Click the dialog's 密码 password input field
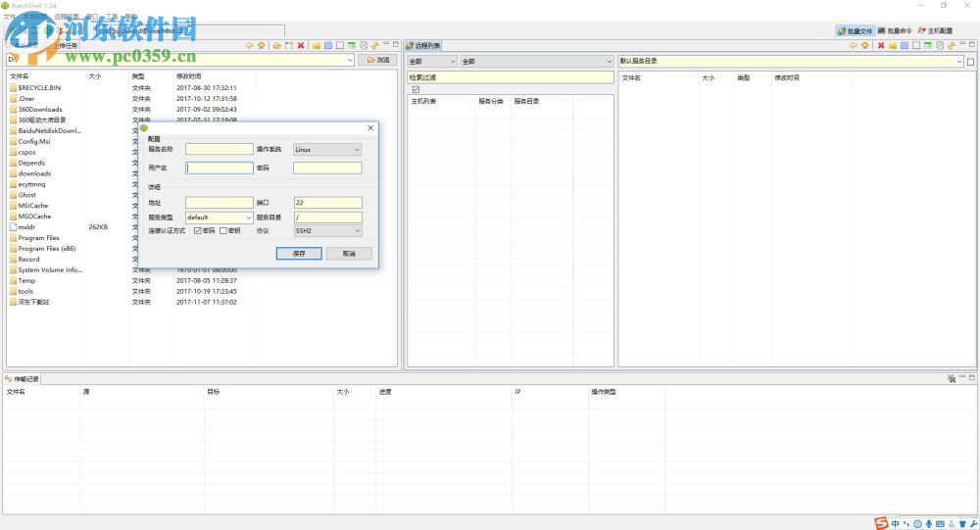This screenshot has height=530, width=980. click(327, 169)
